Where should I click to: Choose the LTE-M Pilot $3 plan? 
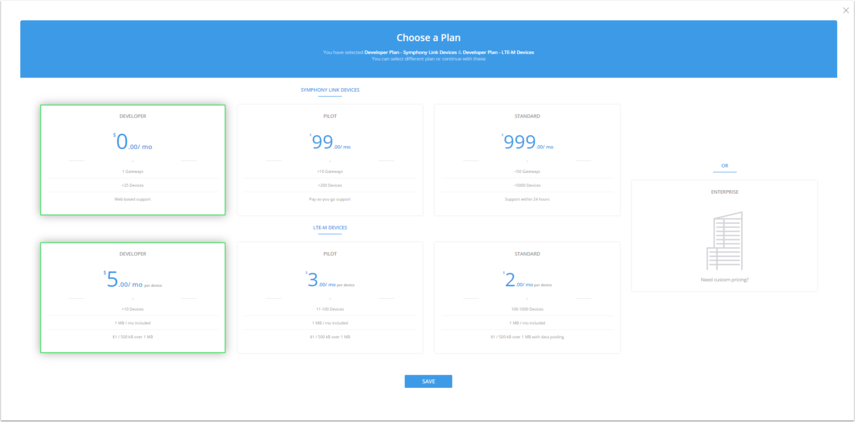pos(330,297)
